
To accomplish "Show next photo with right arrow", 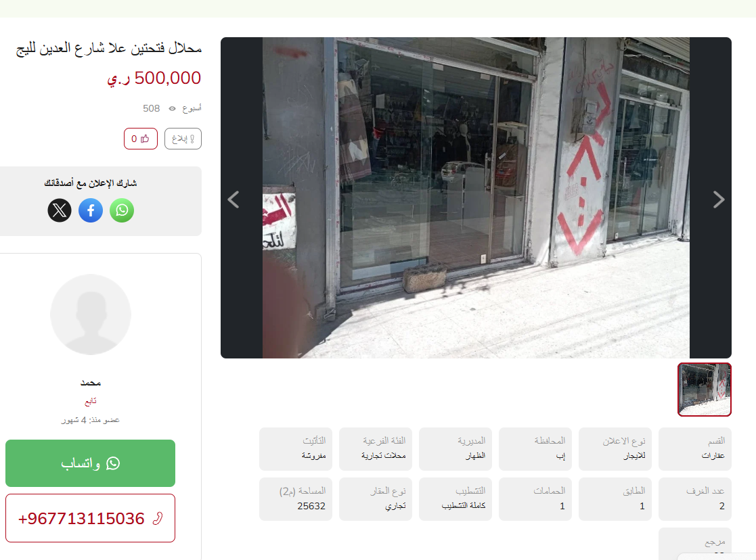I will click(718, 200).
